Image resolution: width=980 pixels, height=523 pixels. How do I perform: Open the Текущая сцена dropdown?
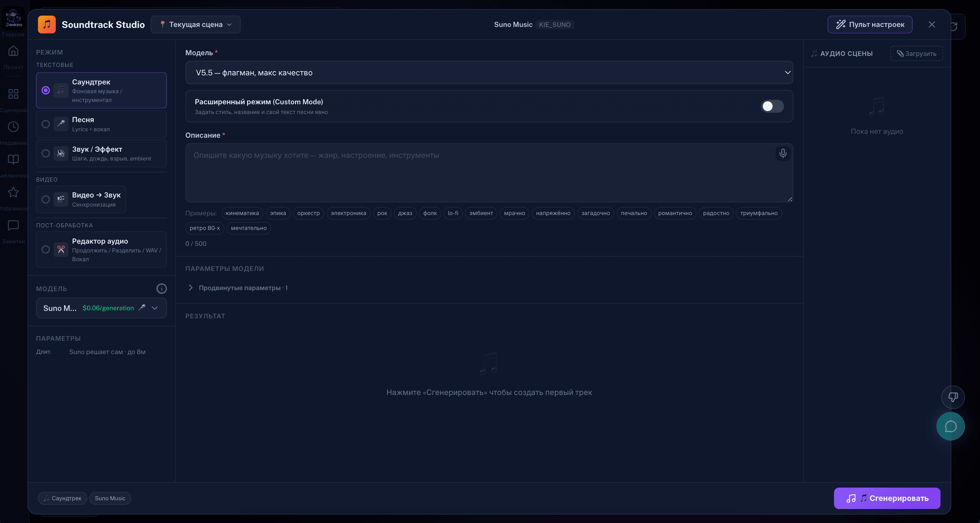[196, 24]
